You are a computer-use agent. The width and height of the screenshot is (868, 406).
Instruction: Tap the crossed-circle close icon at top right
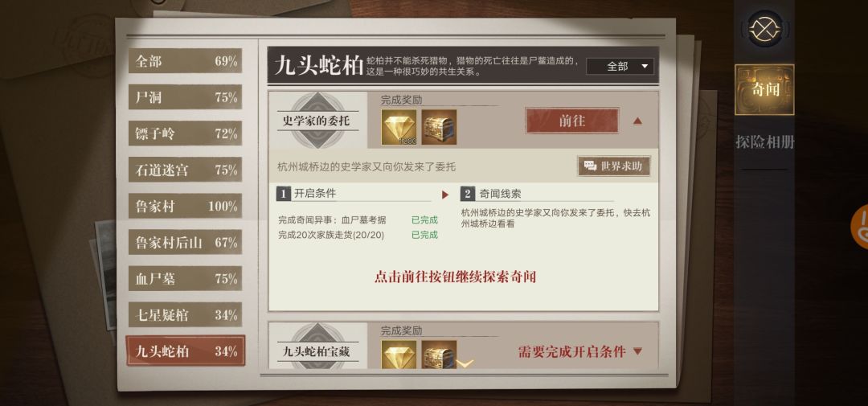pyautogui.click(x=765, y=29)
